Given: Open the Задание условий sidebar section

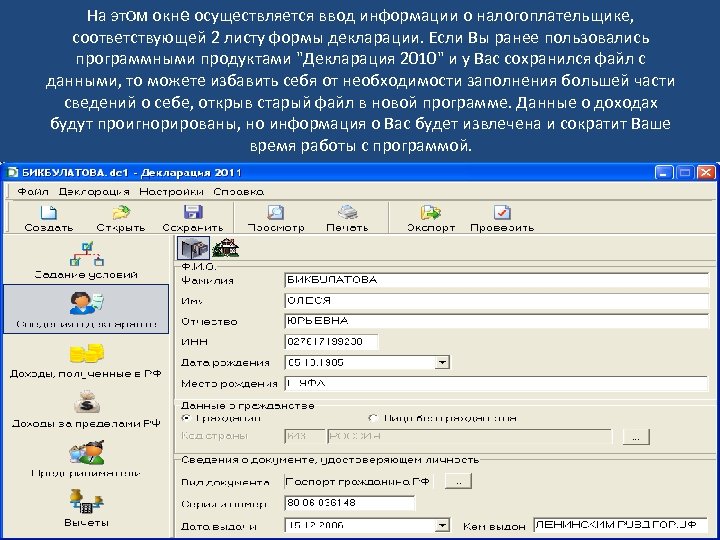Looking at the screenshot, I should [86, 260].
